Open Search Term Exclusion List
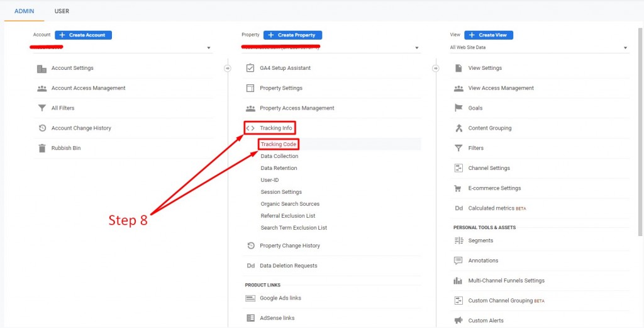Image resolution: width=644 pixels, height=328 pixels. click(x=294, y=228)
